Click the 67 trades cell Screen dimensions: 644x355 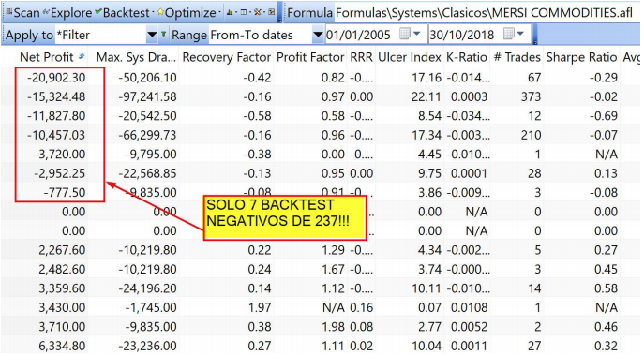(x=534, y=78)
